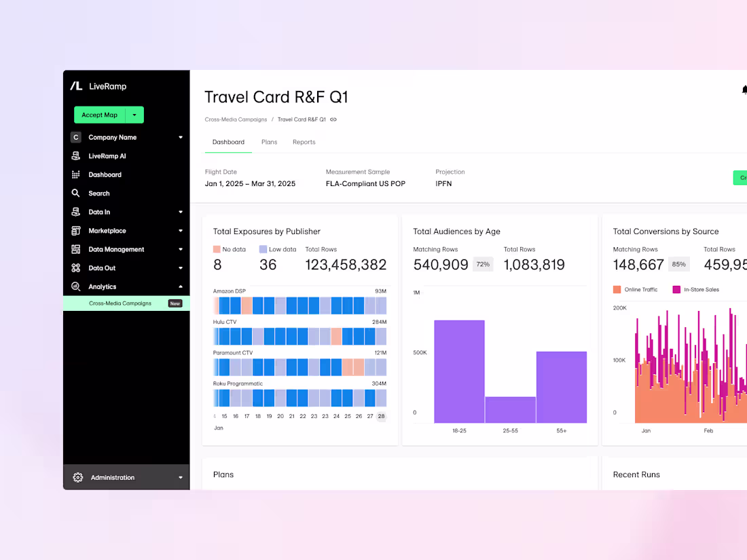The width and height of the screenshot is (747, 560).
Task: Click the 304M Roku Programmatic total
Action: [x=379, y=384]
